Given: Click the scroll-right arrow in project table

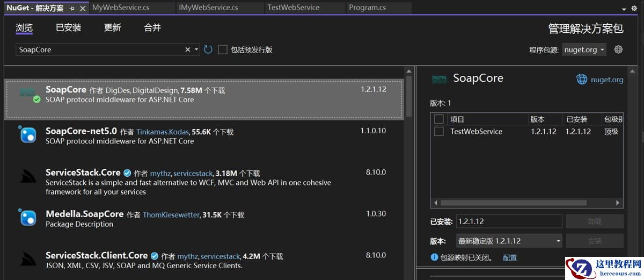Looking at the screenshot, I should click(x=618, y=203).
